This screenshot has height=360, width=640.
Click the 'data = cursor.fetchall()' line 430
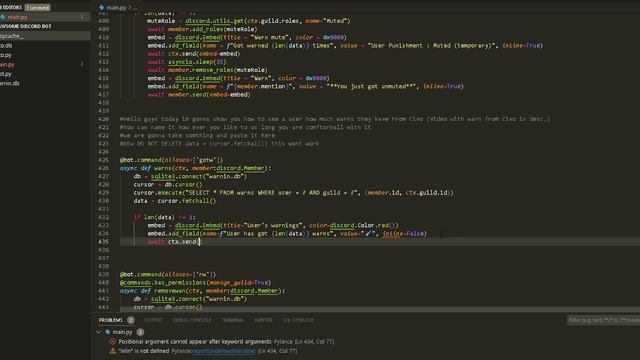[x=175, y=201]
